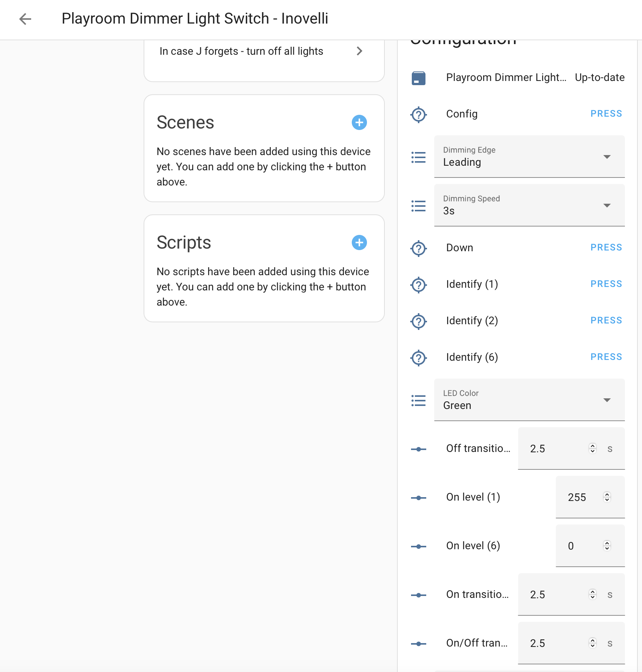Click the Dimming Edge list icon

(419, 157)
